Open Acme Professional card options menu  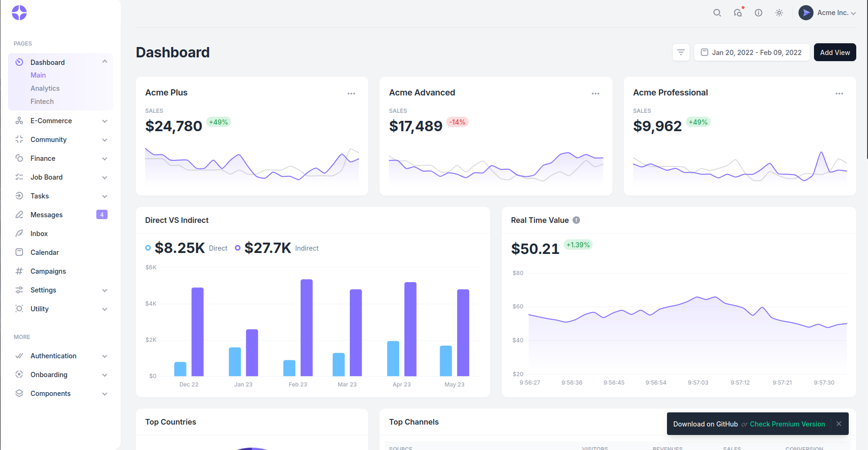pos(839,94)
